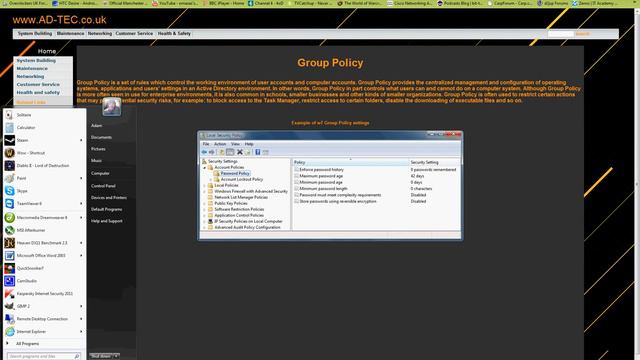Select the Enforce password history policy
The width and height of the screenshot is (640, 360).
click(x=321, y=170)
